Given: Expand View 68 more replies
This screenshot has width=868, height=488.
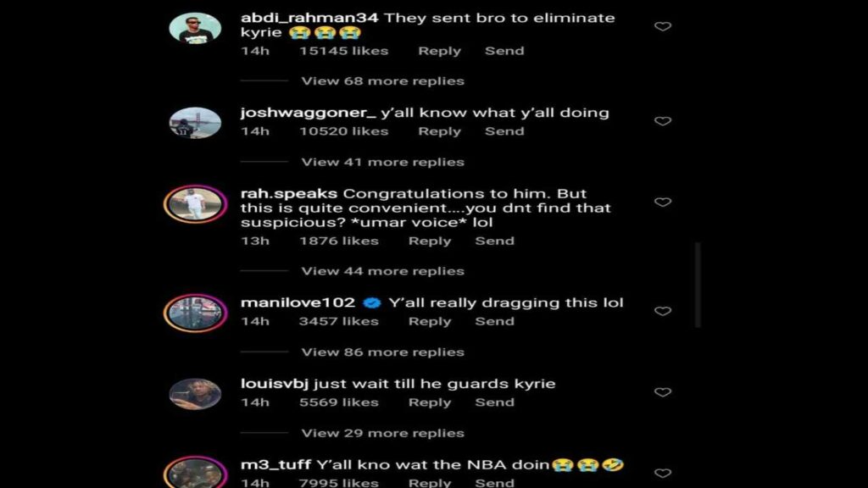Looking at the screenshot, I should pyautogui.click(x=382, y=81).
